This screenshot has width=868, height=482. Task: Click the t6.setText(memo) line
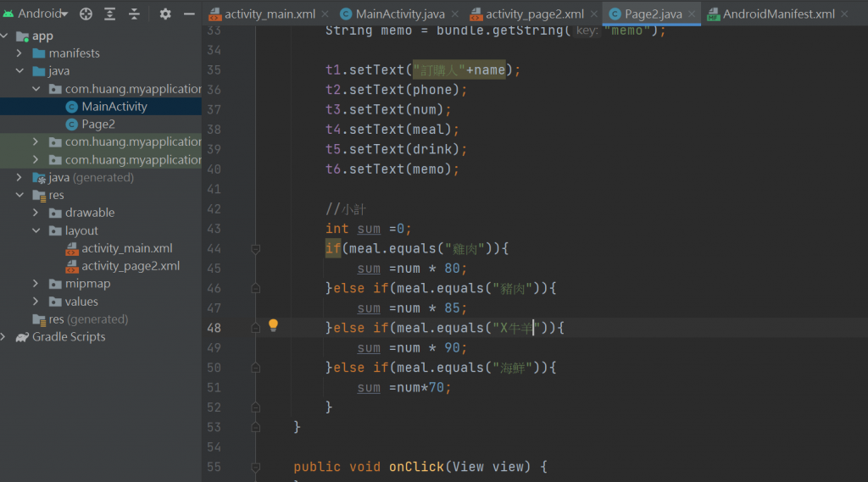(x=392, y=169)
